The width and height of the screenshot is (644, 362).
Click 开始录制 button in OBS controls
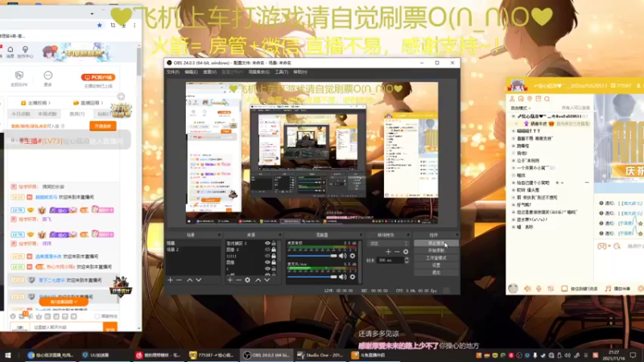(436, 250)
